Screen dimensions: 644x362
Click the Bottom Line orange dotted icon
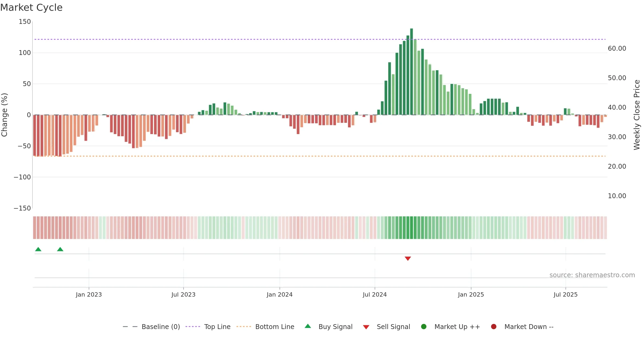tap(244, 327)
